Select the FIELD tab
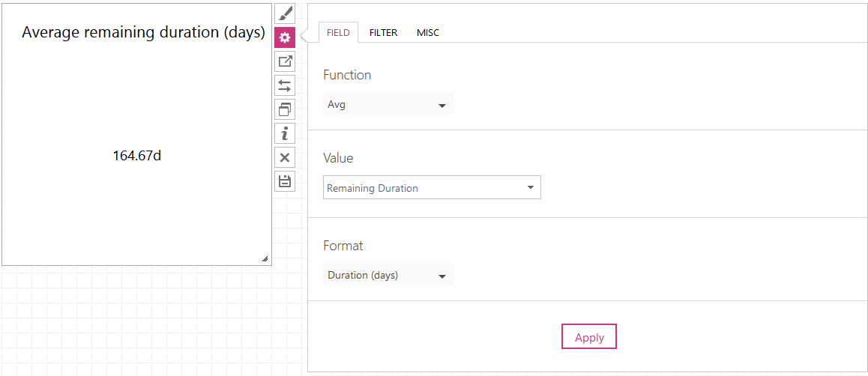Viewport: 868px width, 376px height. (338, 33)
